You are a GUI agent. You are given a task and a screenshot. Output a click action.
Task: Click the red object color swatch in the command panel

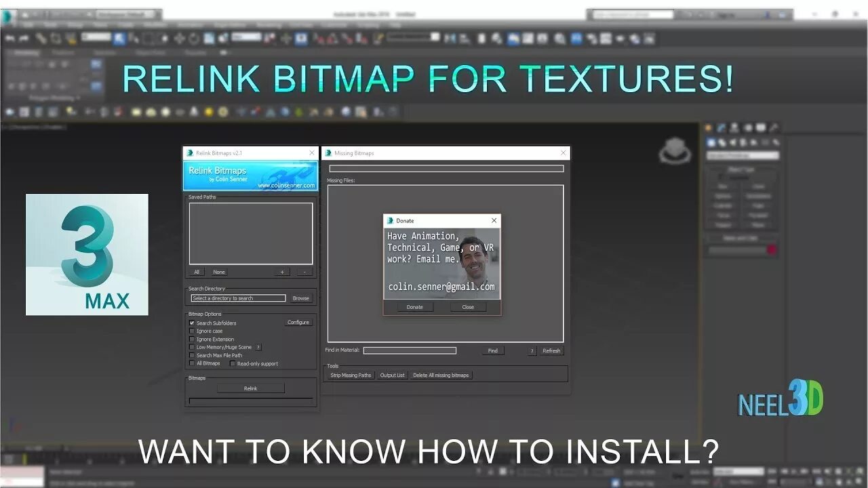click(x=771, y=250)
